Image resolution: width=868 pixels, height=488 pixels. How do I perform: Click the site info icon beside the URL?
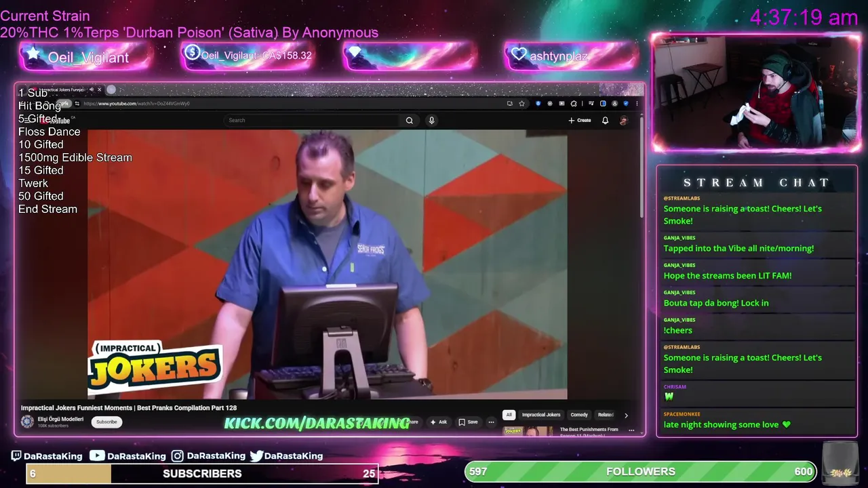click(x=77, y=104)
